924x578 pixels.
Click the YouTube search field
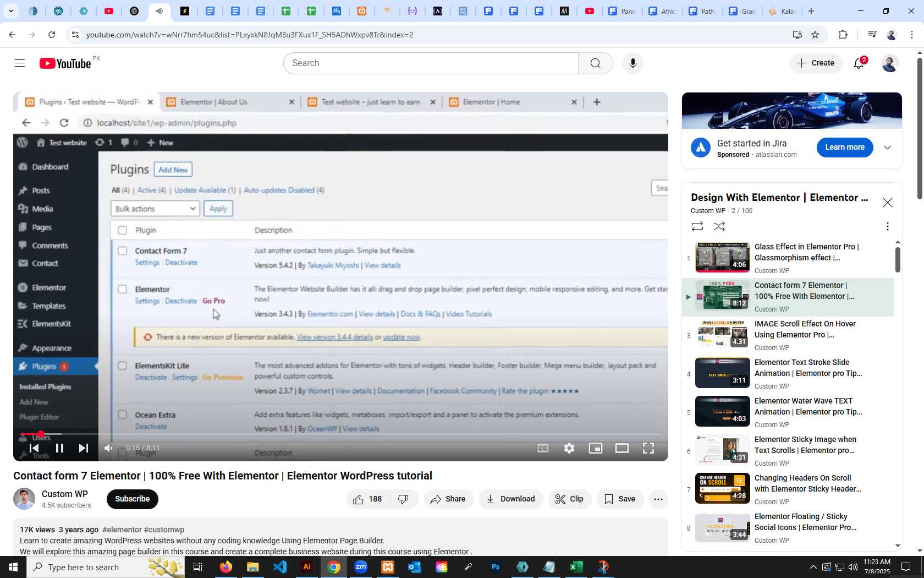coord(431,63)
